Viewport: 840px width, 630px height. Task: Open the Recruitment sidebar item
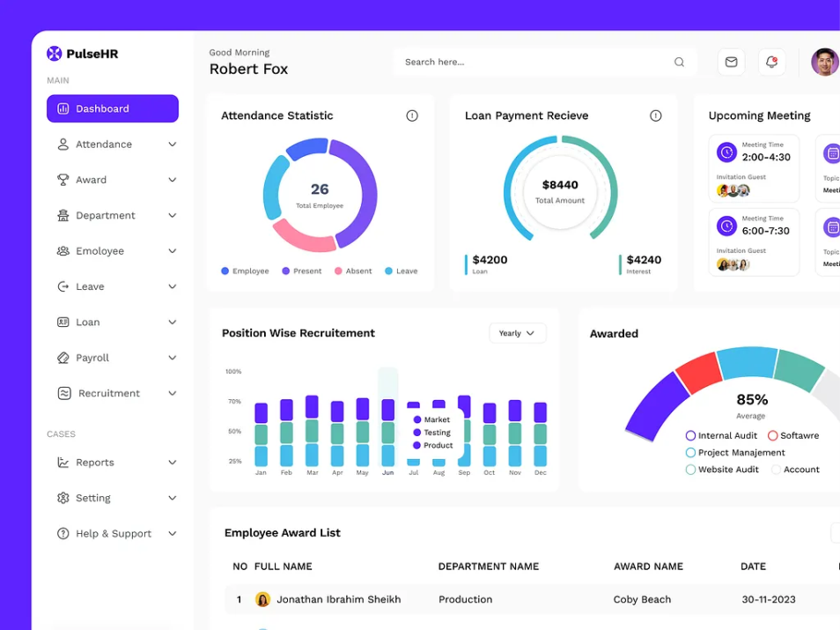point(113,394)
